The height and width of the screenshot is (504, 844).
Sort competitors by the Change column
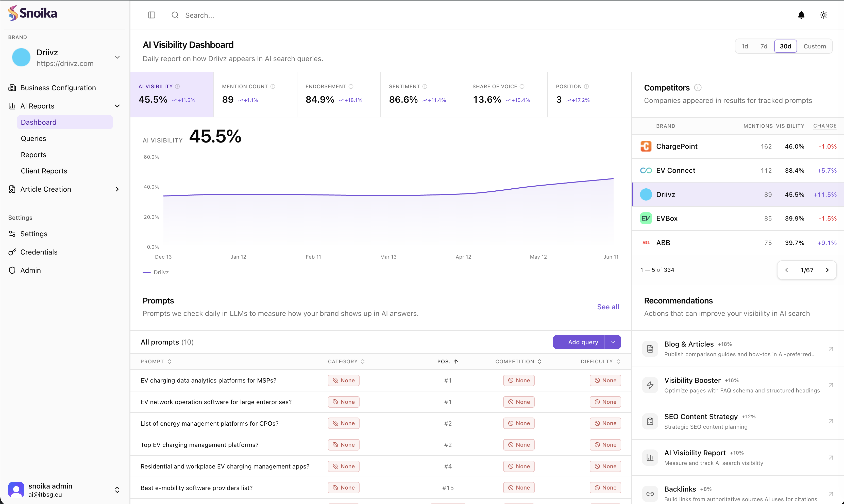click(825, 126)
